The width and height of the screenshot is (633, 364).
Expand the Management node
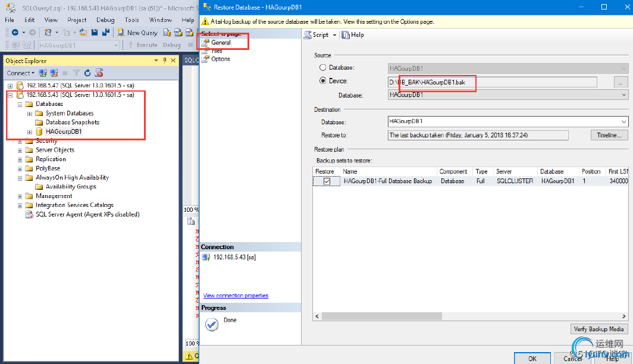(20, 196)
